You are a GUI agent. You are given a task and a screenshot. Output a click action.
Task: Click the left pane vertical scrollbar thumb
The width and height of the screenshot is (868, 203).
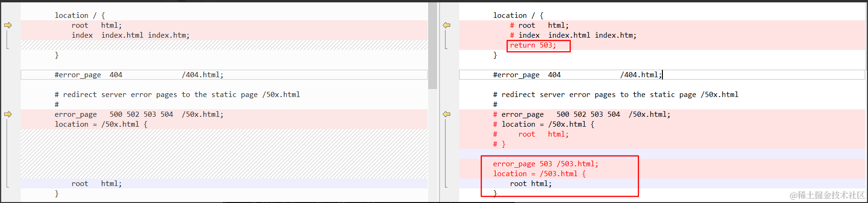pyautogui.click(x=432, y=46)
